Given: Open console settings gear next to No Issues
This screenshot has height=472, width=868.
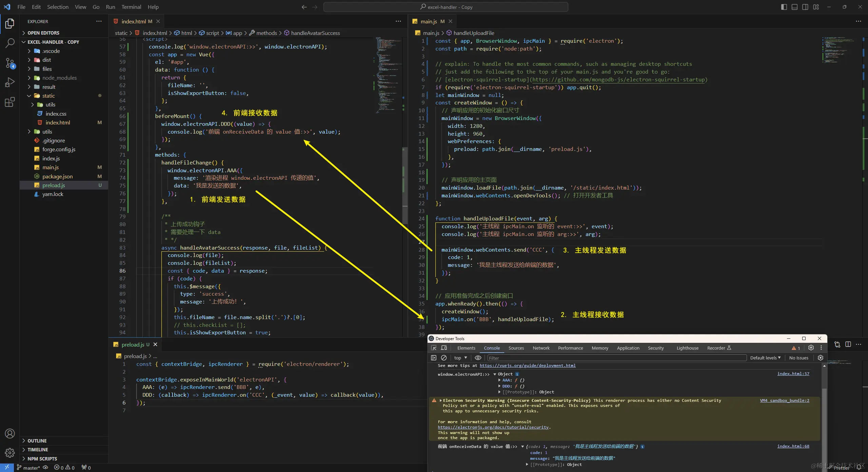Looking at the screenshot, I should click(x=821, y=358).
